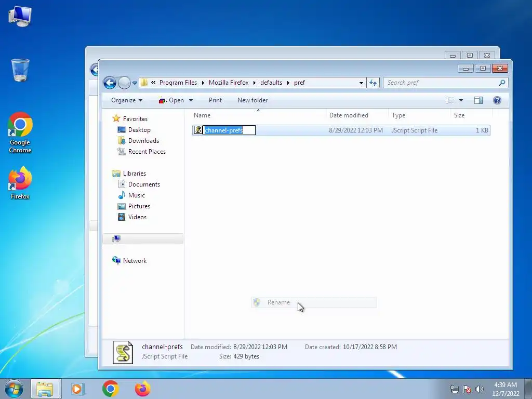This screenshot has height=399, width=532.
Task: Open Explorer help question mark
Action: 497,100
